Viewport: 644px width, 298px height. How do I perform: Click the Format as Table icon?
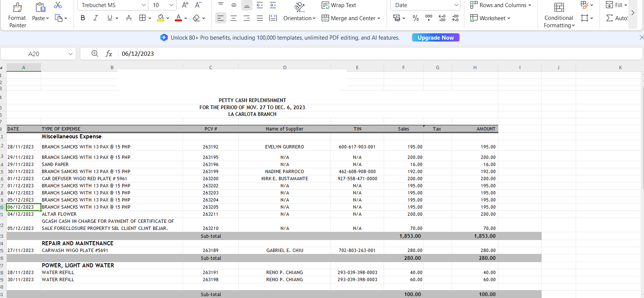click(x=585, y=5)
